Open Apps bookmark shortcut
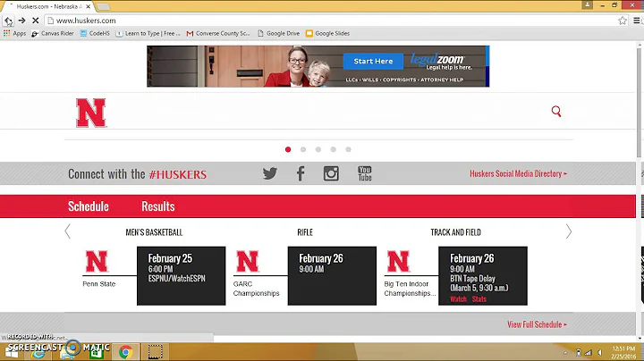644x361 pixels. pyautogui.click(x=15, y=34)
